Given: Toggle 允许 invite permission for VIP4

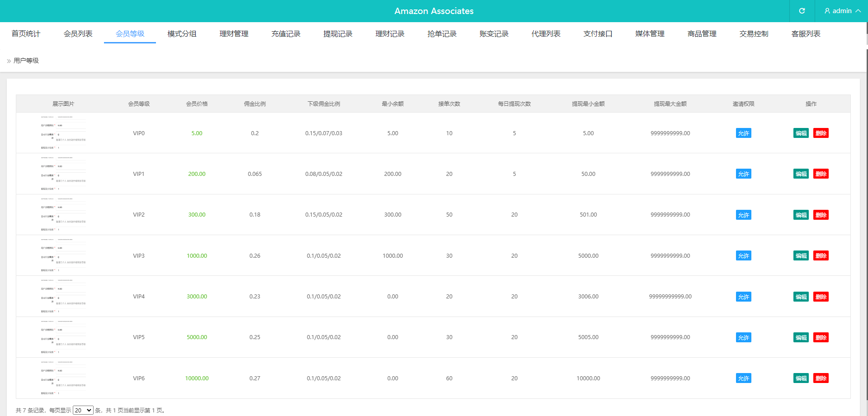Looking at the screenshot, I should coord(743,297).
